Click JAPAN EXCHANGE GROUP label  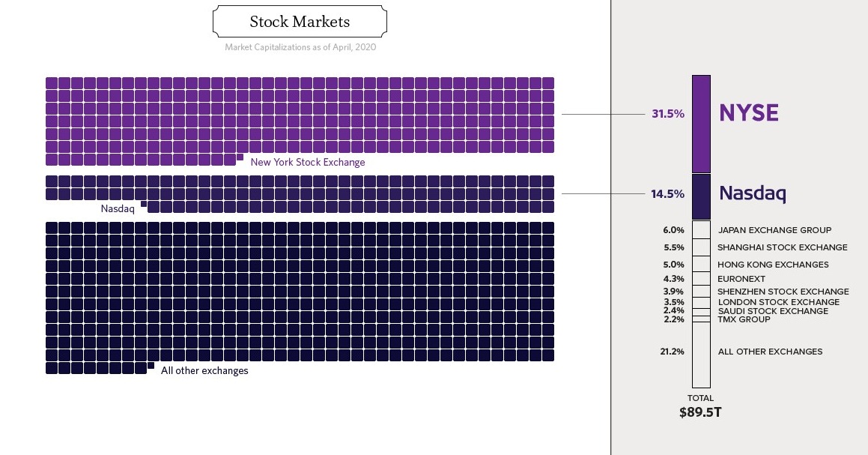tap(774, 230)
